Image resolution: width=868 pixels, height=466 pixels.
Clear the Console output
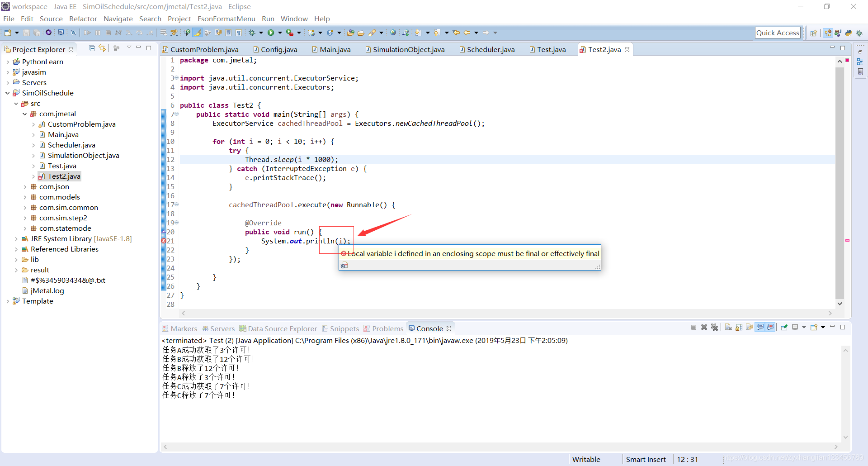(728, 327)
